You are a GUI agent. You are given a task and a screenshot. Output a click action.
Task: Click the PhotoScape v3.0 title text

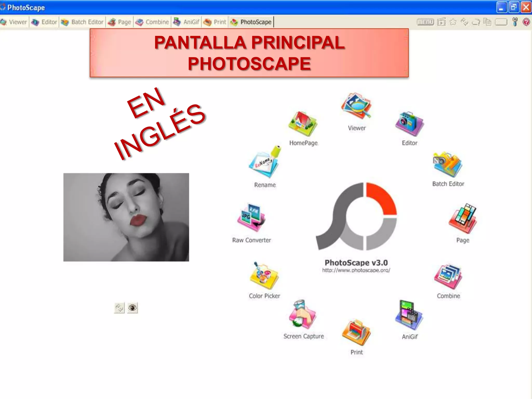point(356,263)
